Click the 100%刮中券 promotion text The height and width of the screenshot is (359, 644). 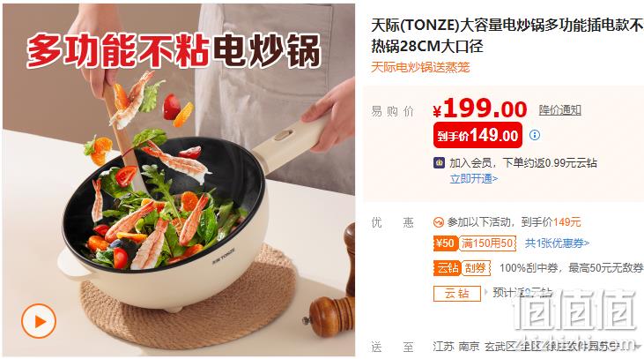coord(571,268)
